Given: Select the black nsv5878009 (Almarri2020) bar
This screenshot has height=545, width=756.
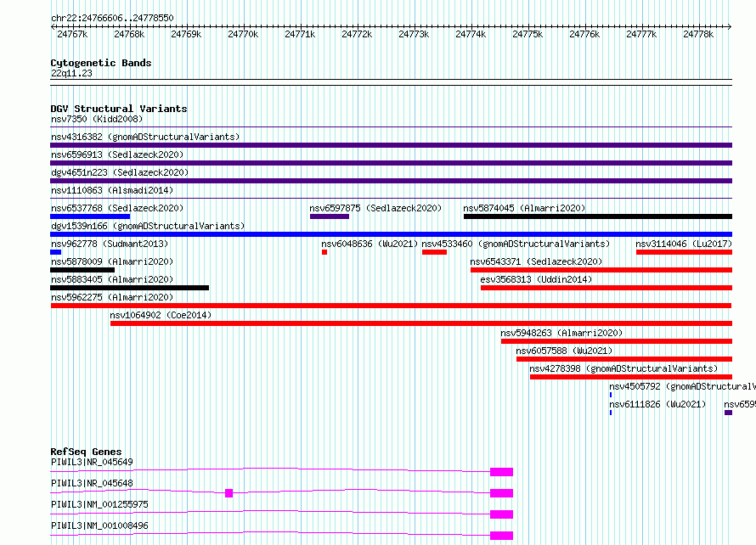Looking at the screenshot, I should pos(82,270).
